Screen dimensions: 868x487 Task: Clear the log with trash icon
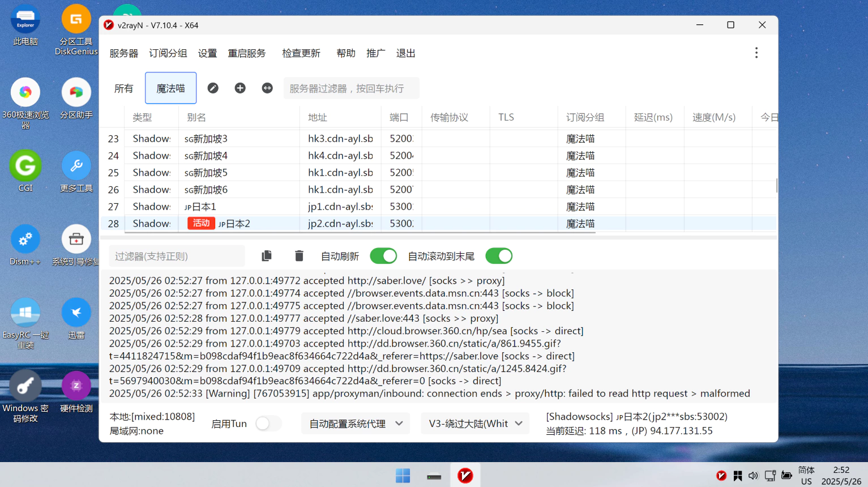(299, 256)
